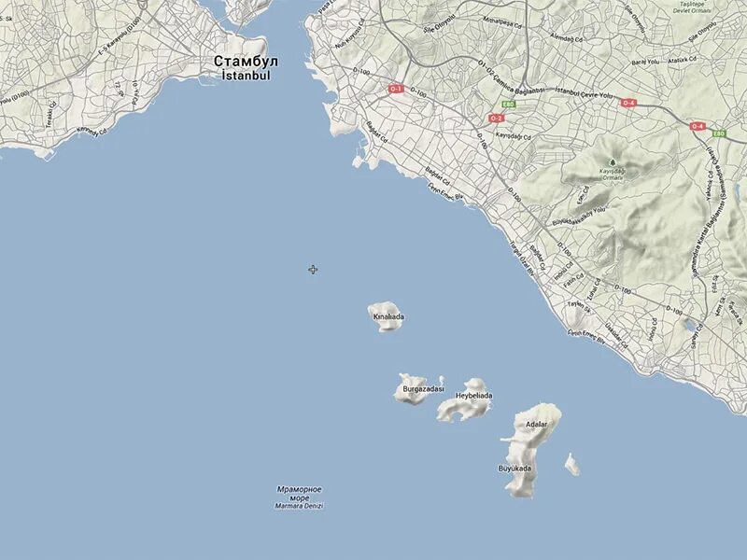Click the Kennedy Cd road label
747x560 pixels.
92,132
